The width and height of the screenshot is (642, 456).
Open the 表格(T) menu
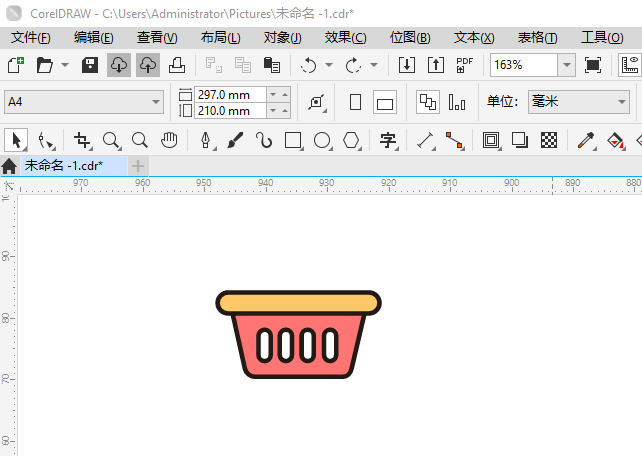point(537,38)
